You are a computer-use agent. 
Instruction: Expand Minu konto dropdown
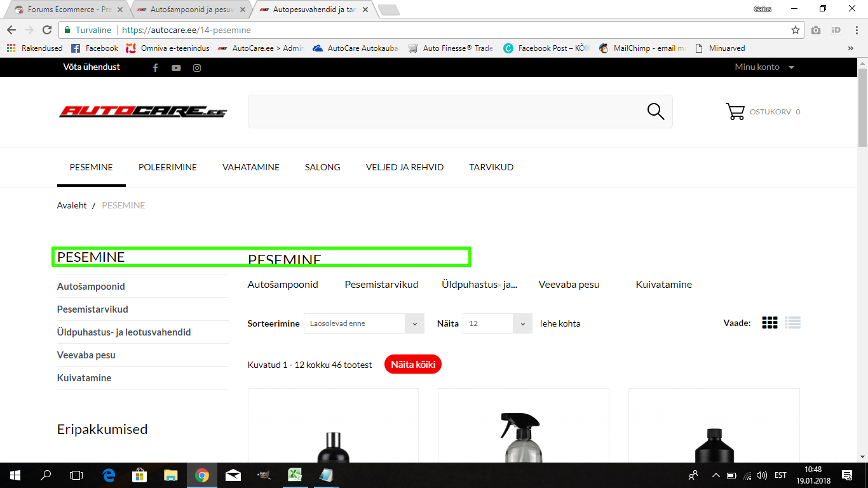764,67
